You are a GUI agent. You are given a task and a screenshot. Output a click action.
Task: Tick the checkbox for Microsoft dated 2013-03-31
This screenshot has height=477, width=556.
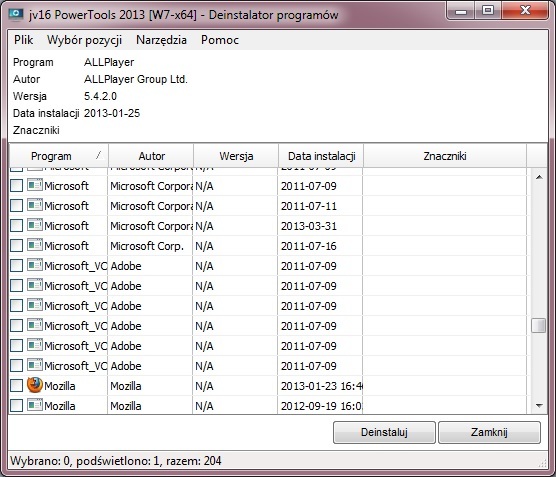16,225
